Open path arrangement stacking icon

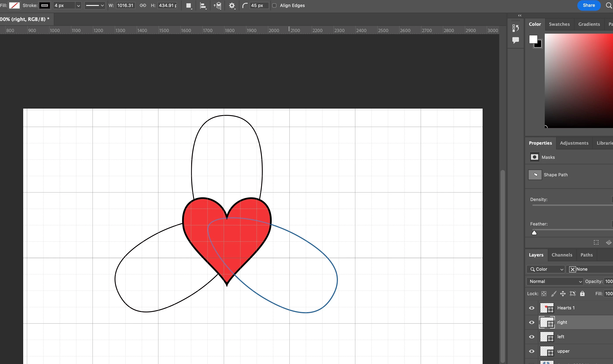coord(218,6)
